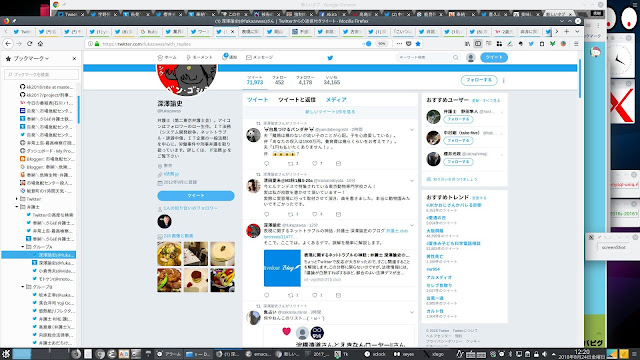Viewport: 640px width, 360px height.
Task: Click the blue ツイート button in profile sidebar
Action: coord(196,196)
